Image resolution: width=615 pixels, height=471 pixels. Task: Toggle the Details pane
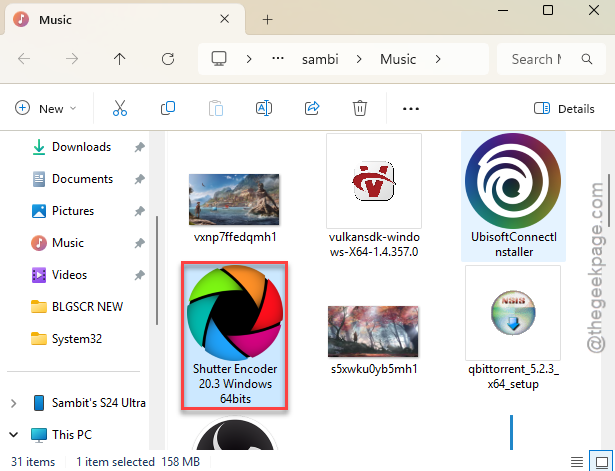pyautogui.click(x=564, y=109)
